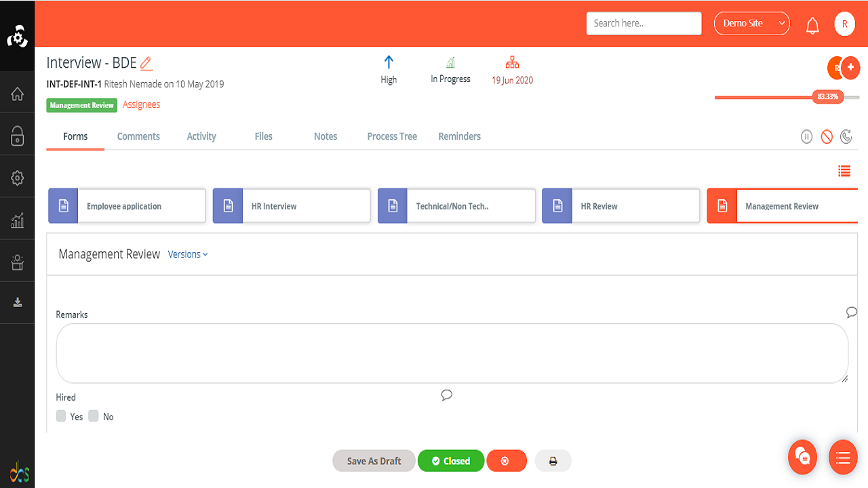Switch to the Files tab
Viewport: 868px width, 488px height.
tap(264, 136)
